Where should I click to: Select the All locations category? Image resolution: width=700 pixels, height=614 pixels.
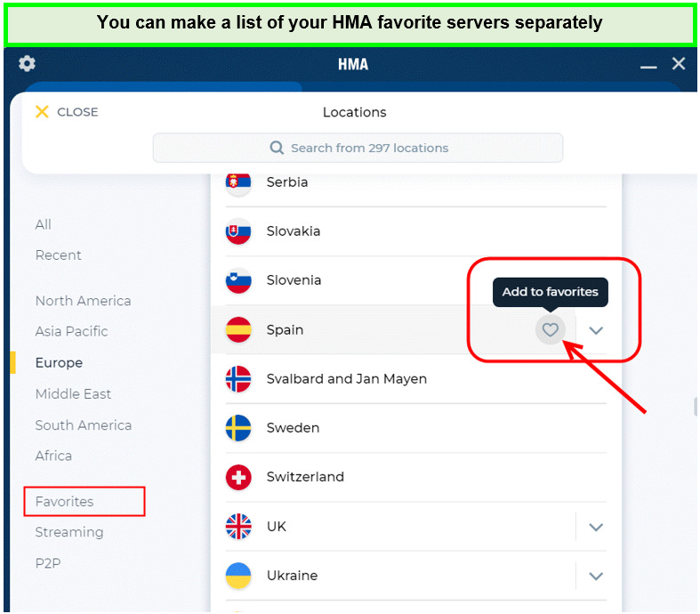tap(44, 224)
